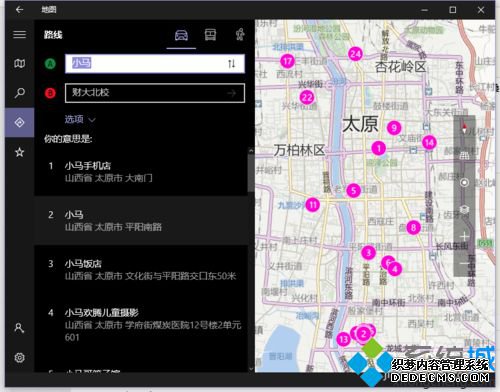Click map pin number 17
Image resolution: width=500 pixels, height=392 pixels.
pos(287,61)
